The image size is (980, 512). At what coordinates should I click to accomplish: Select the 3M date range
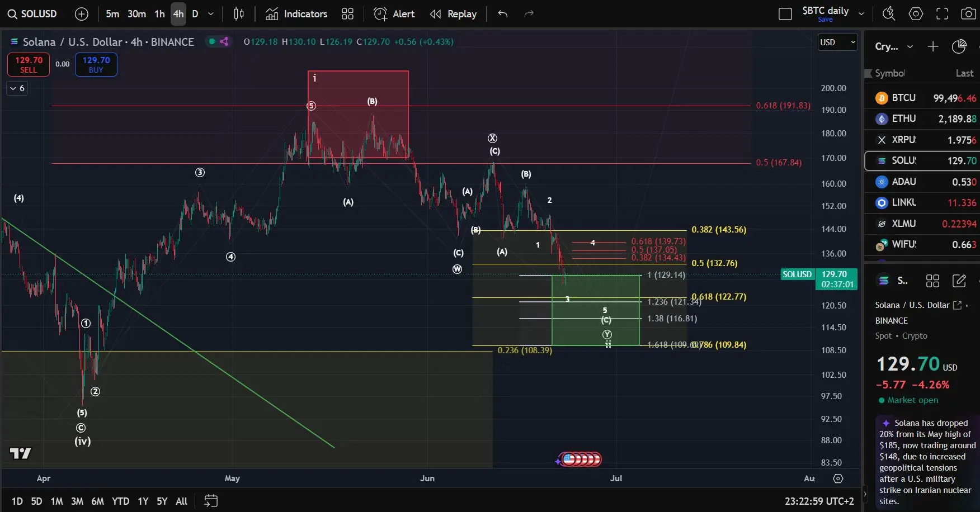(77, 501)
